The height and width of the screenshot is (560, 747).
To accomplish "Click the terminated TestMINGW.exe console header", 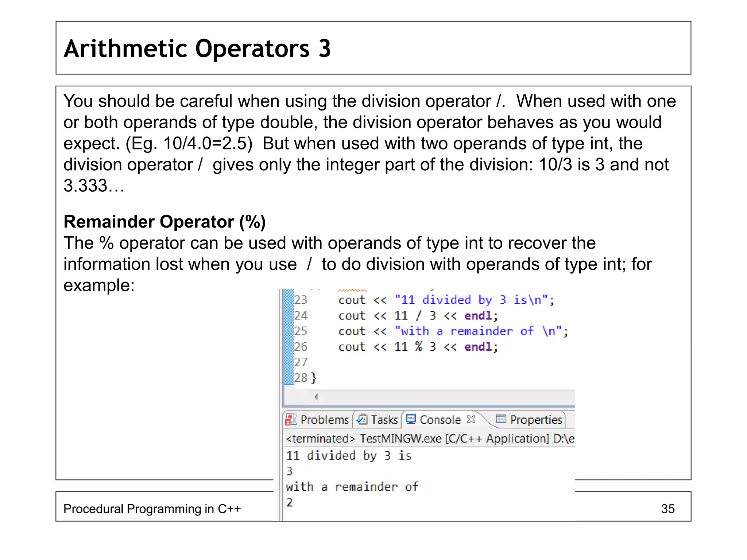I will [x=430, y=438].
